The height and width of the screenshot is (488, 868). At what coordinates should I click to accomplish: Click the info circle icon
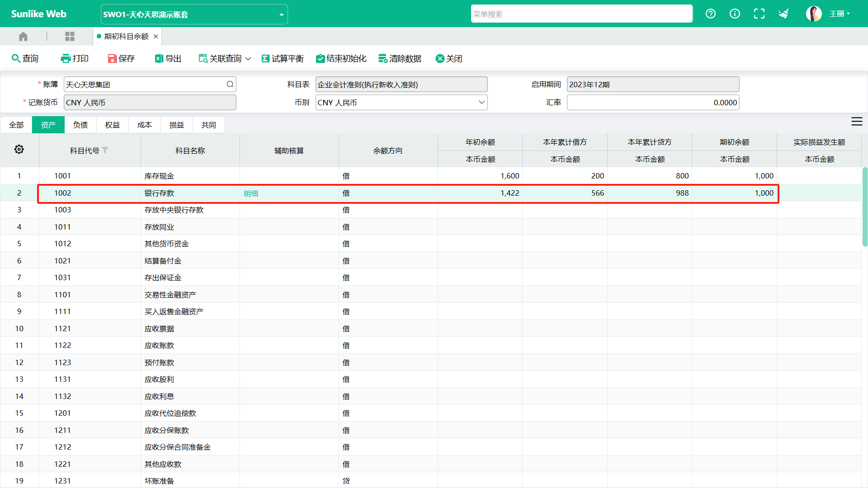pos(735,14)
